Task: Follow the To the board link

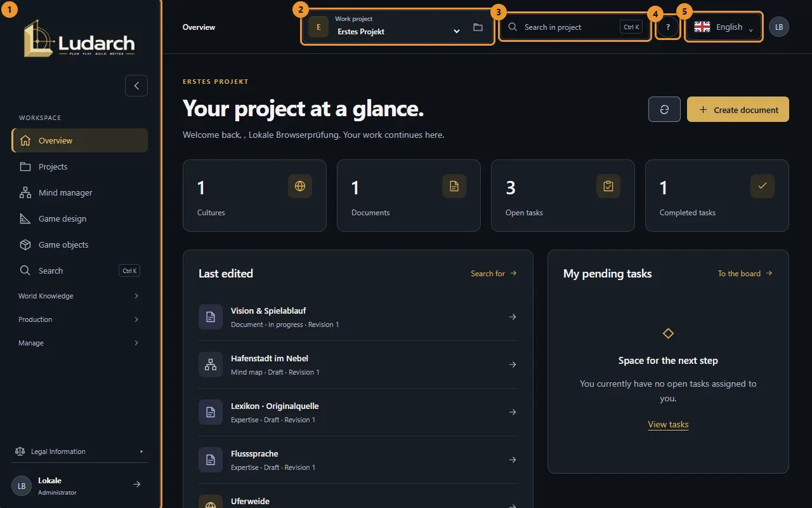Action: (745, 274)
